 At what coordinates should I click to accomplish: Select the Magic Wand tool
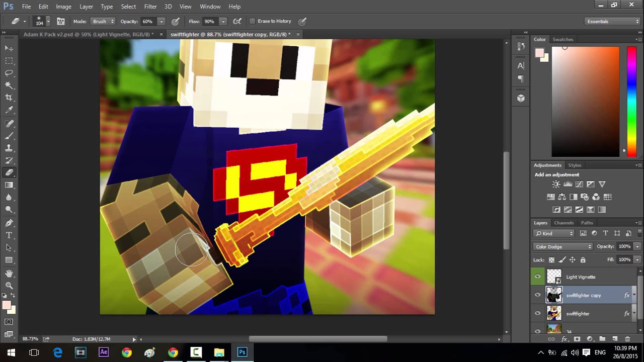(x=9, y=85)
